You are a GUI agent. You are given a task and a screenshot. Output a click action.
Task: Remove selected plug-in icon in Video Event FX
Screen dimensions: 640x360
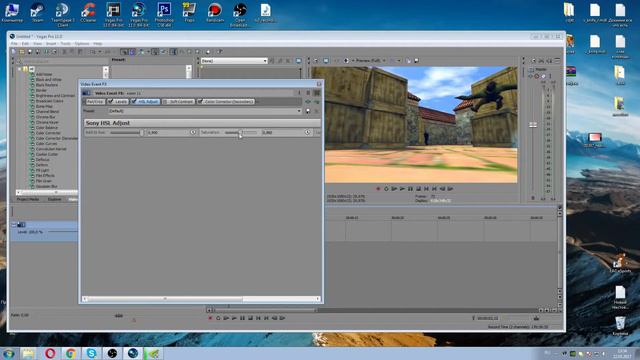tap(316, 102)
